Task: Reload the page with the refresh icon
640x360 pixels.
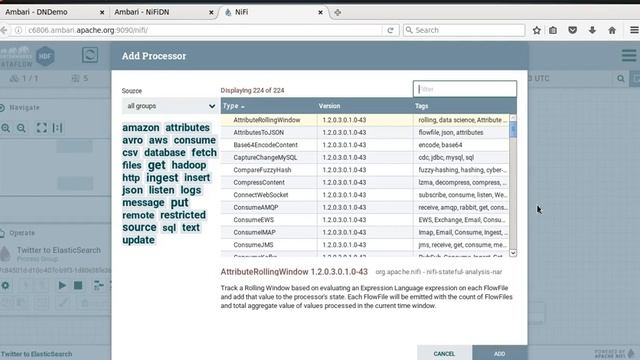Action: click(391, 30)
